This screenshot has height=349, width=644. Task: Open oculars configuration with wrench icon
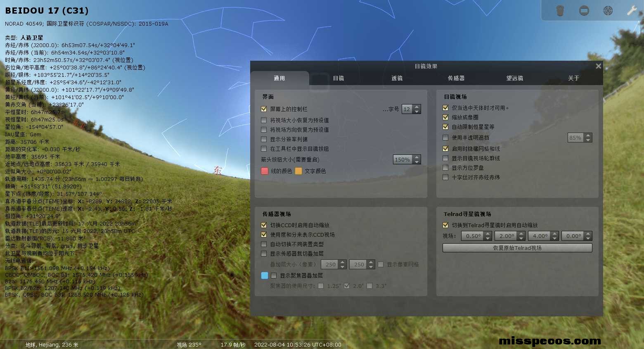click(632, 10)
